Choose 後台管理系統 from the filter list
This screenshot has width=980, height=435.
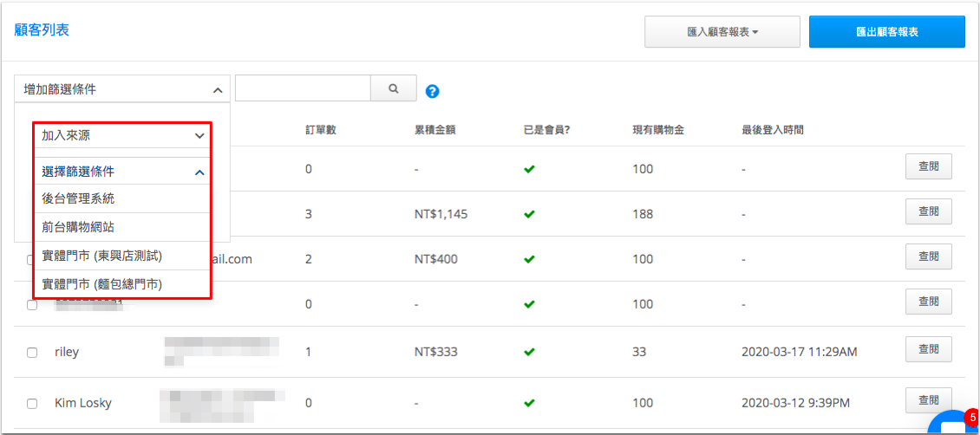tap(122, 198)
